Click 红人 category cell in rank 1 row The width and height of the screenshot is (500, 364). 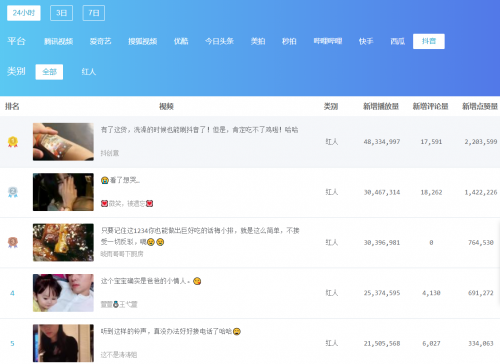coord(332,142)
